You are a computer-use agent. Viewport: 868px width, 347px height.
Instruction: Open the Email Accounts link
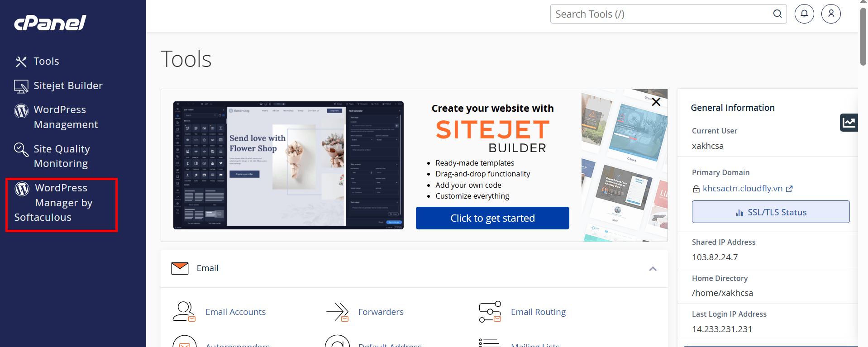235,312
